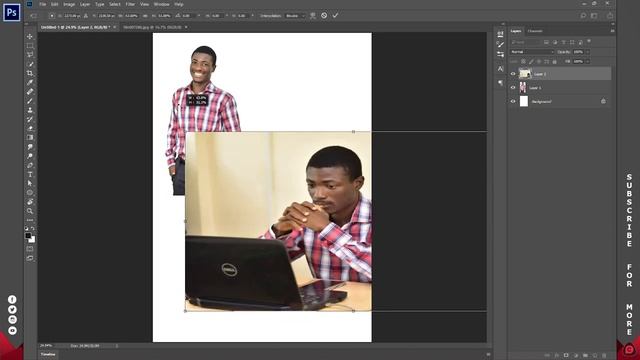Image resolution: width=640 pixels, height=360 pixels.
Task: Switch to warp mode icon
Action: pyautogui.click(x=313, y=16)
